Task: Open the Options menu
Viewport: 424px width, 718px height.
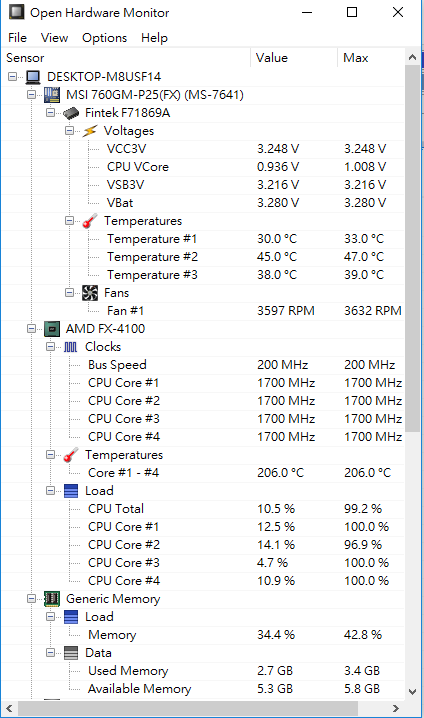Action: [x=104, y=38]
